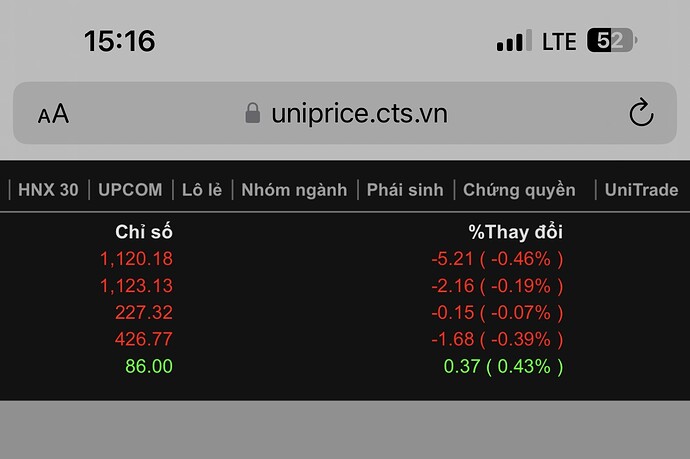Click the %Thay đổi column header

(515, 232)
